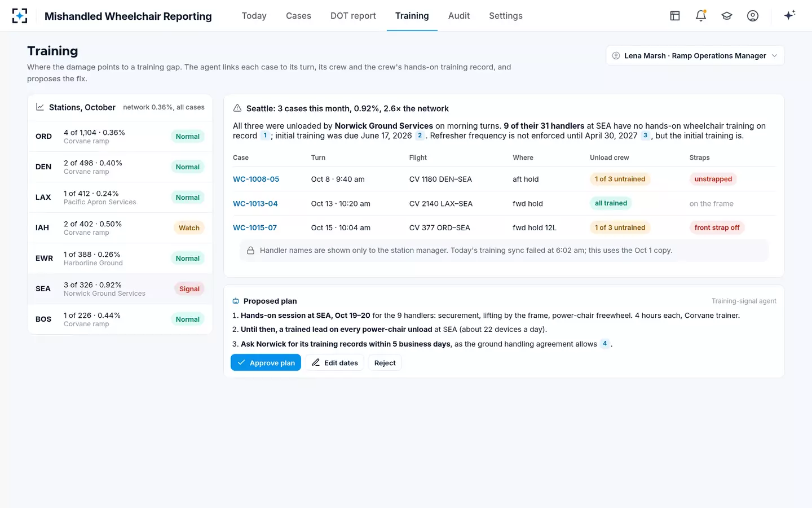Select the DEN station row
Screen dimensions: 812x508
(x=120, y=167)
